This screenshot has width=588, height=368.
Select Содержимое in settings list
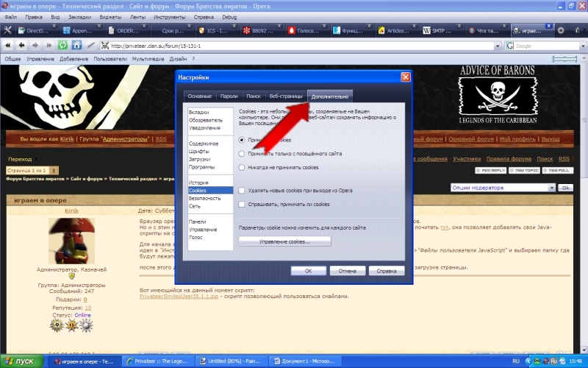204,144
